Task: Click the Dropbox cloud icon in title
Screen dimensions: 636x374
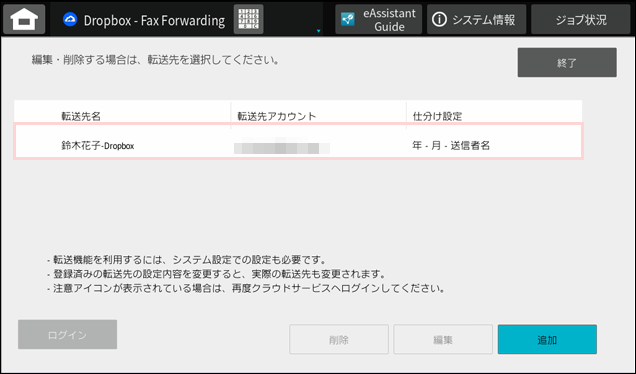Action: point(70,19)
